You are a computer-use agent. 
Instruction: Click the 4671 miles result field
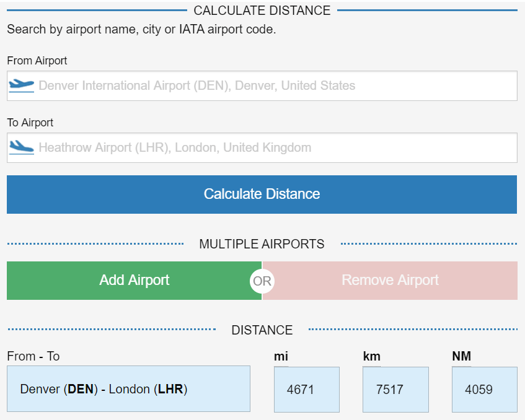tap(306, 389)
